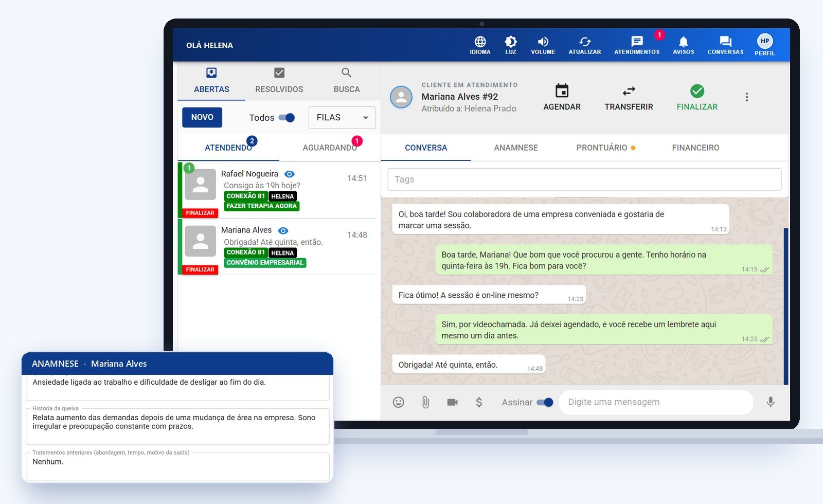Click Agendar calendar button
Image resolution: width=823 pixels, height=504 pixels.
(562, 98)
